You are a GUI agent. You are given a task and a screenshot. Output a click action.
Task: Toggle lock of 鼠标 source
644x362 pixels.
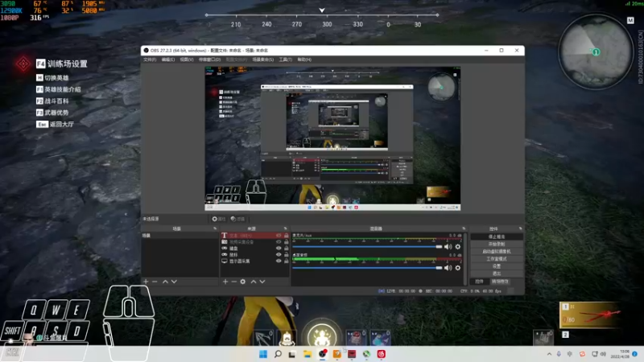(x=287, y=254)
